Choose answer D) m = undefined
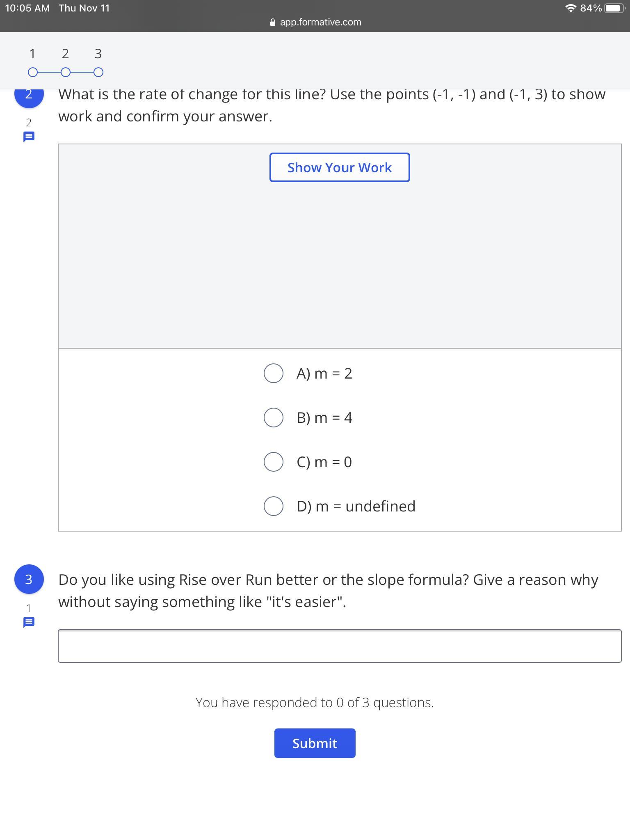This screenshot has height=840, width=630. pos(274,506)
